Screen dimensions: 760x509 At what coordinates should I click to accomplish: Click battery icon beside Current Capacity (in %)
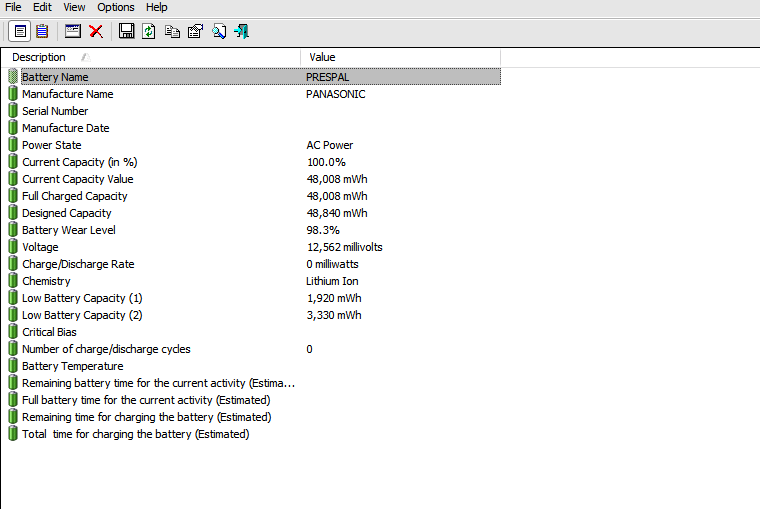(x=13, y=161)
